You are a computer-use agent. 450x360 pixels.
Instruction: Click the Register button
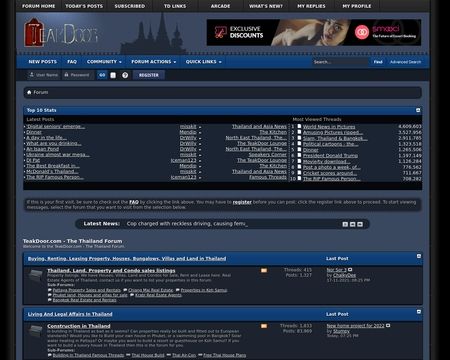coord(149,75)
